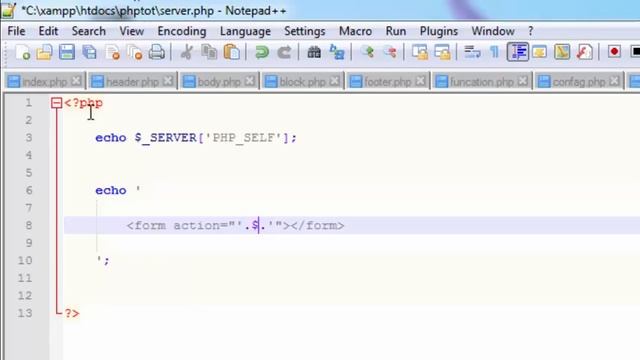Toggle synchronize horizontal scrolling icon
The image size is (640, 360).
[x=442, y=52]
